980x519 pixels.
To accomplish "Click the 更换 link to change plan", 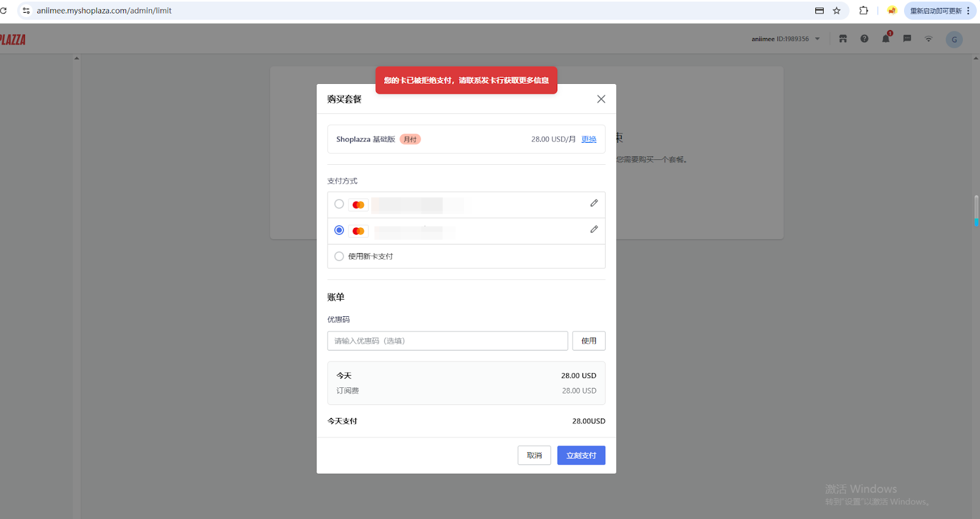I will click(x=589, y=139).
